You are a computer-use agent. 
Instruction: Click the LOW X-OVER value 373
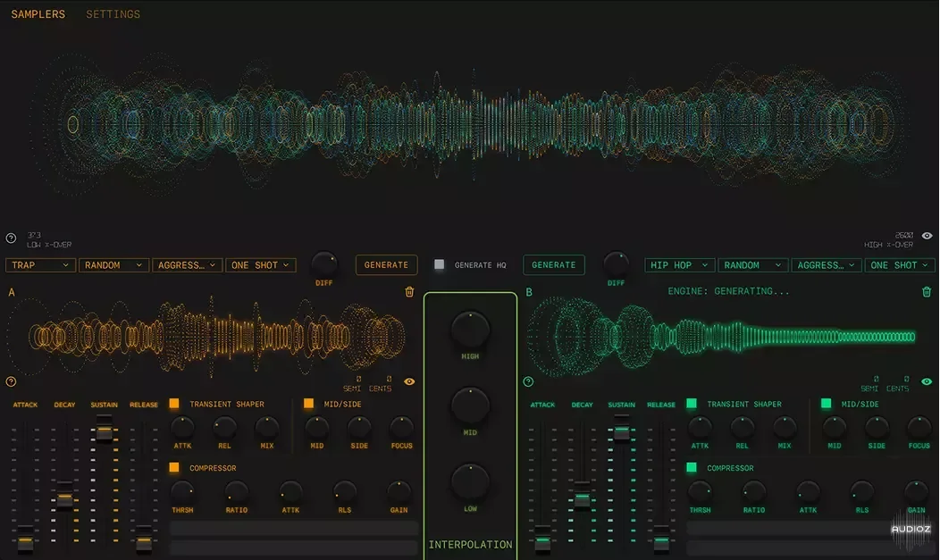tap(34, 236)
